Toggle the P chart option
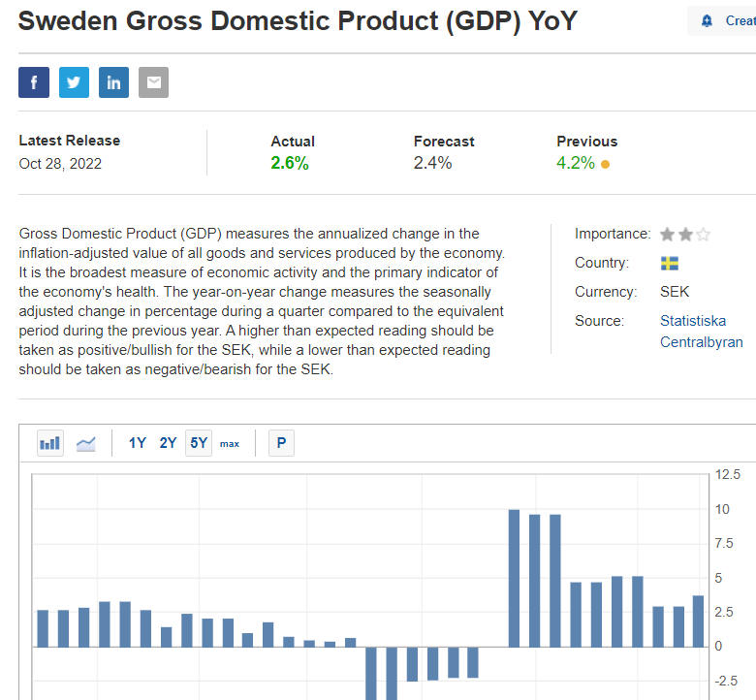Image resolution: width=756 pixels, height=700 pixels. pyautogui.click(x=282, y=443)
